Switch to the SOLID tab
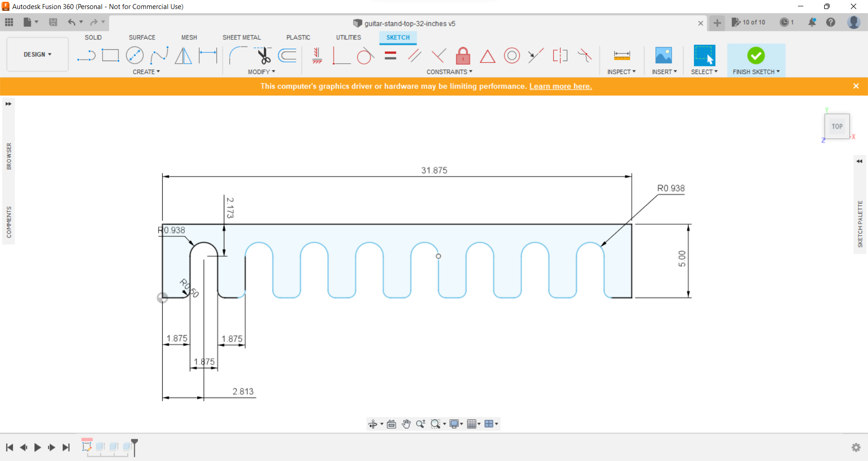 (93, 37)
